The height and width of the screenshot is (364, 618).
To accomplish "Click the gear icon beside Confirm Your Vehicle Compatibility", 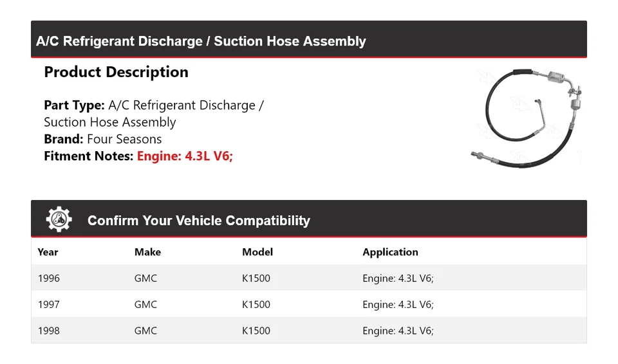I will 59,220.
